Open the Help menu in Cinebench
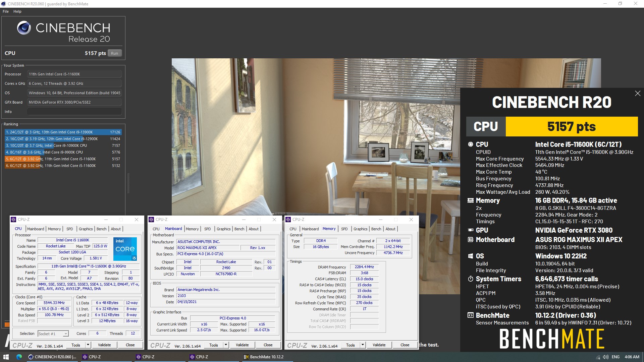 17,11
